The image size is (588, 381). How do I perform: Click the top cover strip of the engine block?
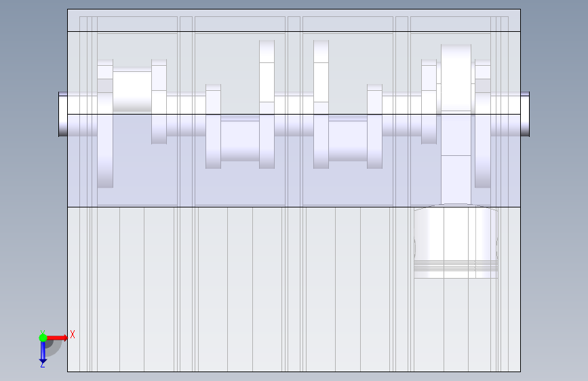click(x=294, y=20)
